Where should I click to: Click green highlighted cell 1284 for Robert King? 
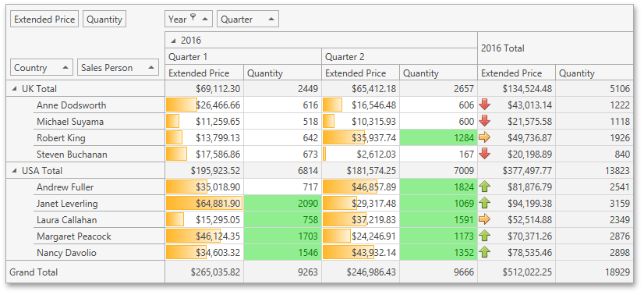coord(438,137)
